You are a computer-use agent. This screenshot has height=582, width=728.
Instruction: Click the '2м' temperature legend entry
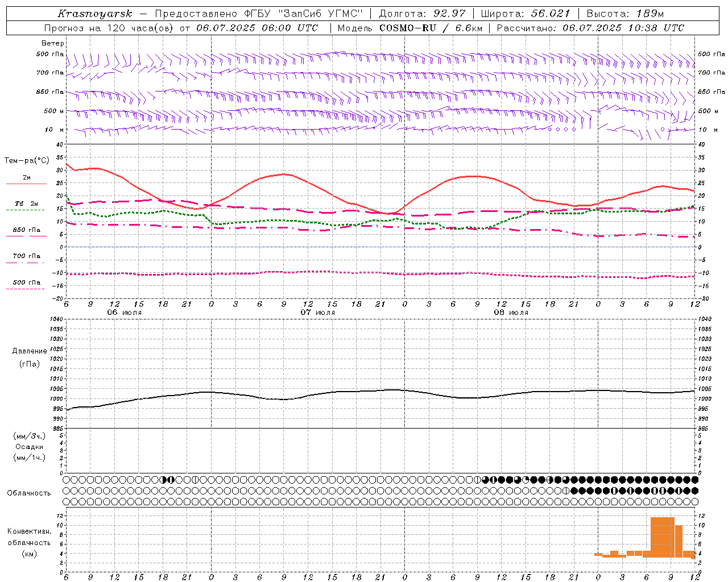click(x=27, y=178)
